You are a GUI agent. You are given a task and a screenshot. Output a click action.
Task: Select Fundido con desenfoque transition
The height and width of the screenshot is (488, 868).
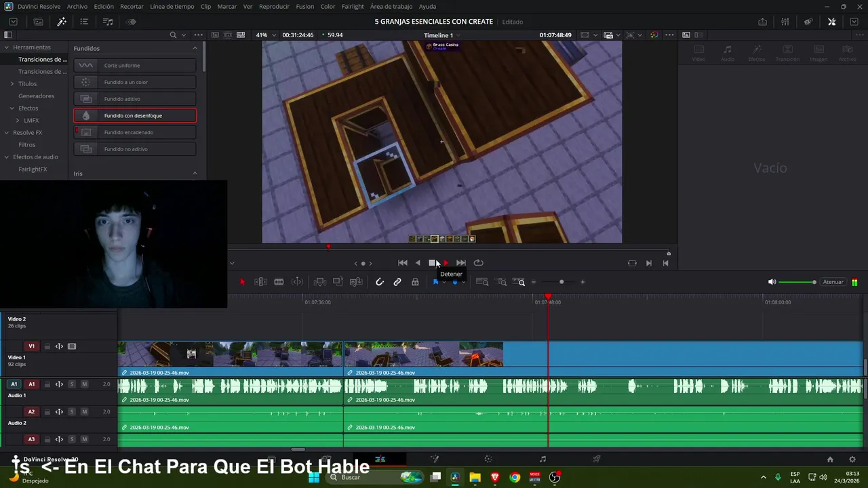coord(135,116)
